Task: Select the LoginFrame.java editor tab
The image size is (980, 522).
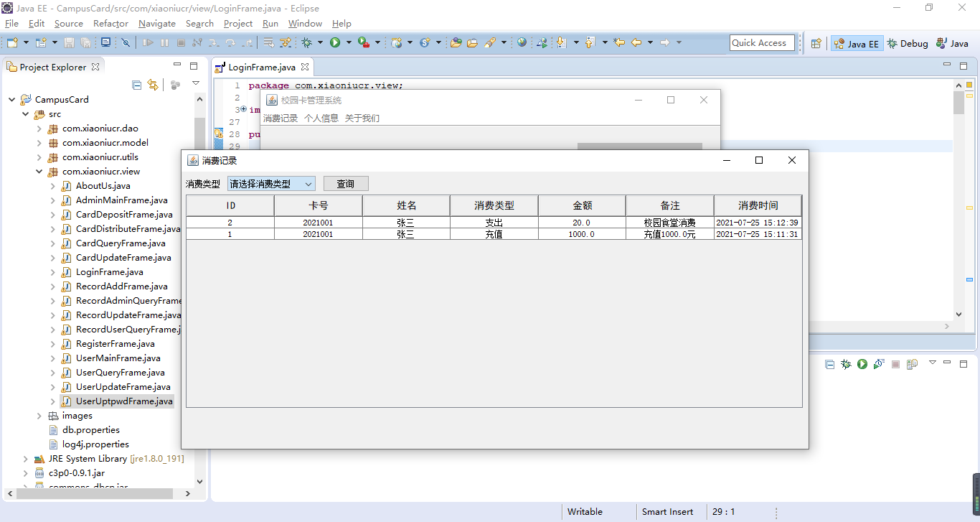Action: click(x=261, y=67)
